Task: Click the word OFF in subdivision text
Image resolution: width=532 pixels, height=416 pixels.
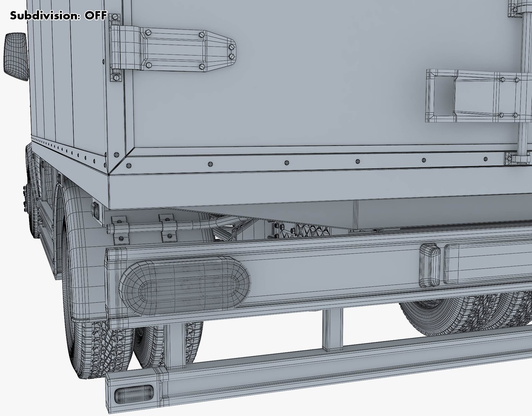Action: tap(95, 16)
